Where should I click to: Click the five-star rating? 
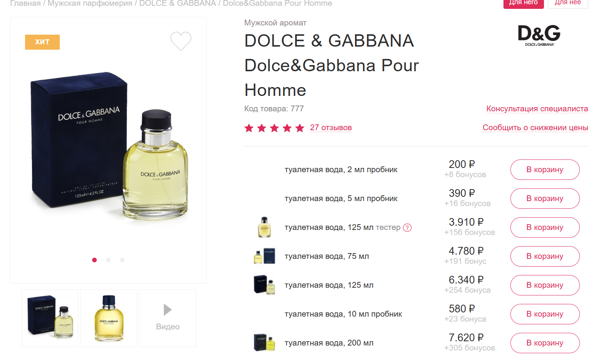coord(274,128)
